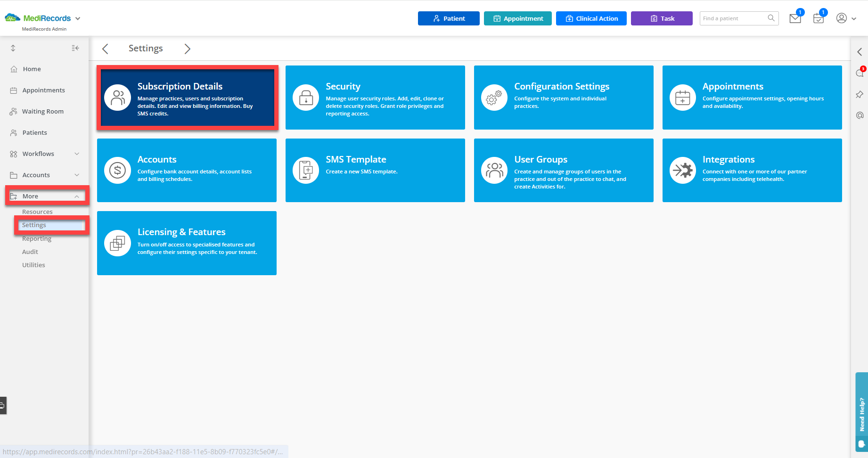Viewport: 868px width, 458px height.
Task: Click the Subscription Details people icon
Action: tap(117, 98)
